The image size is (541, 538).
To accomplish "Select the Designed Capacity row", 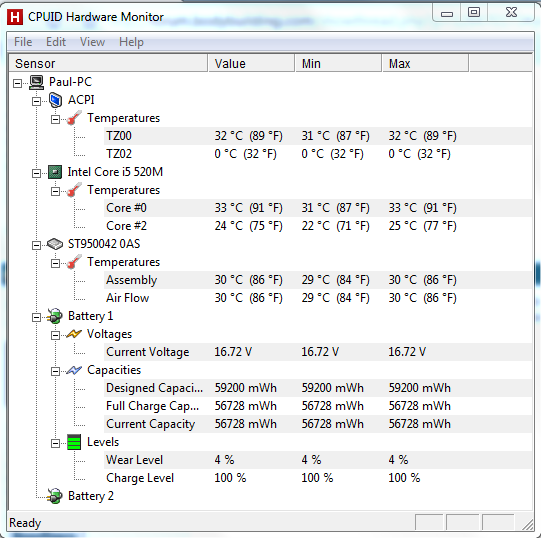I will [x=317, y=388].
